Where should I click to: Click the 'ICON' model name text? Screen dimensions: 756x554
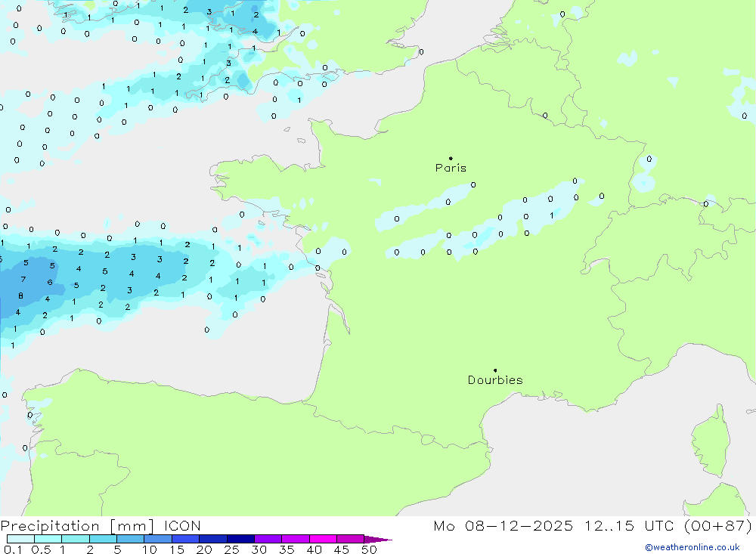pyautogui.click(x=182, y=526)
